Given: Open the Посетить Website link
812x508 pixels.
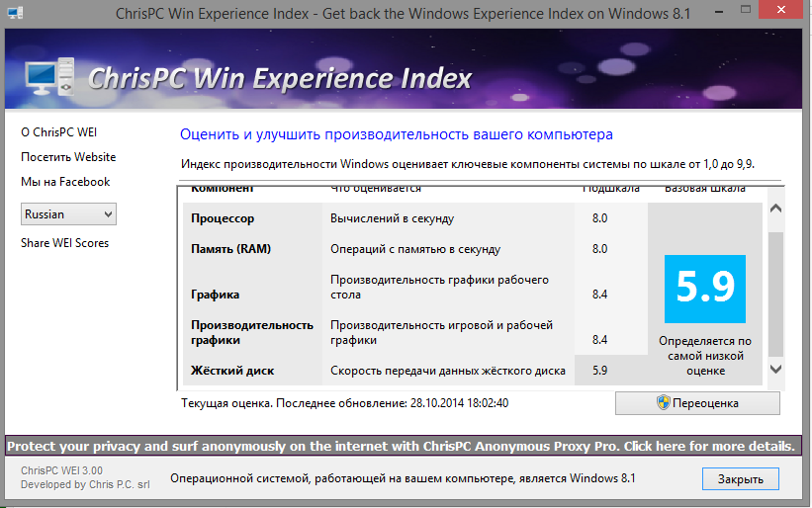Looking at the screenshot, I should coord(68,157).
